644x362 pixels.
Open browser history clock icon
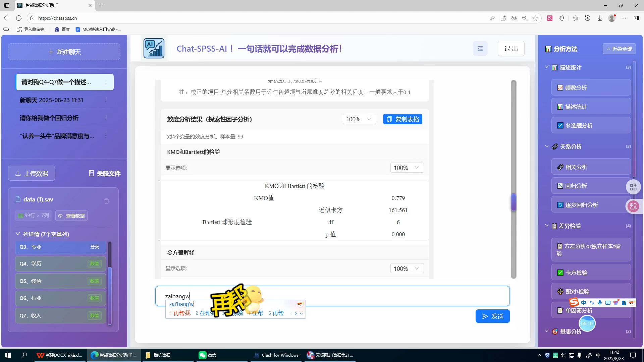[x=588, y=18]
